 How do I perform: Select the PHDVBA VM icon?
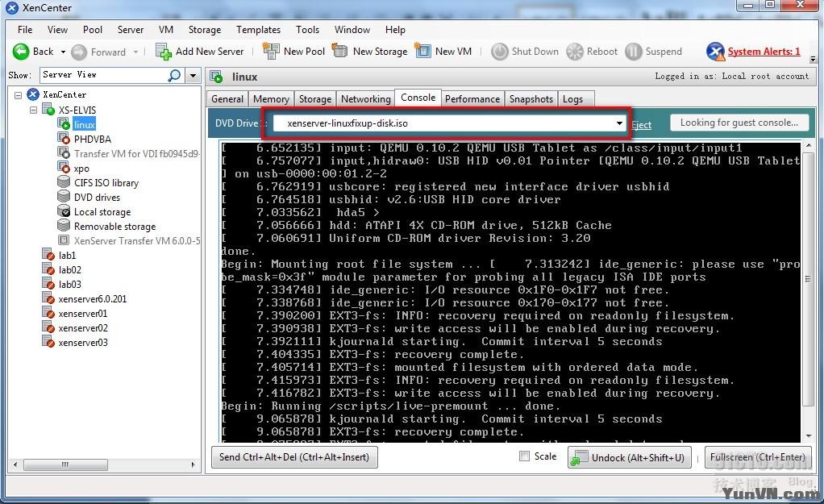pyautogui.click(x=64, y=139)
